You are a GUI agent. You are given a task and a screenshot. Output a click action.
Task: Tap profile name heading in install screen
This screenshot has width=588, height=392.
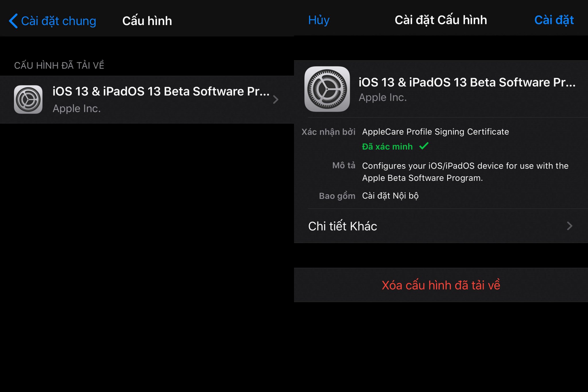(x=467, y=82)
